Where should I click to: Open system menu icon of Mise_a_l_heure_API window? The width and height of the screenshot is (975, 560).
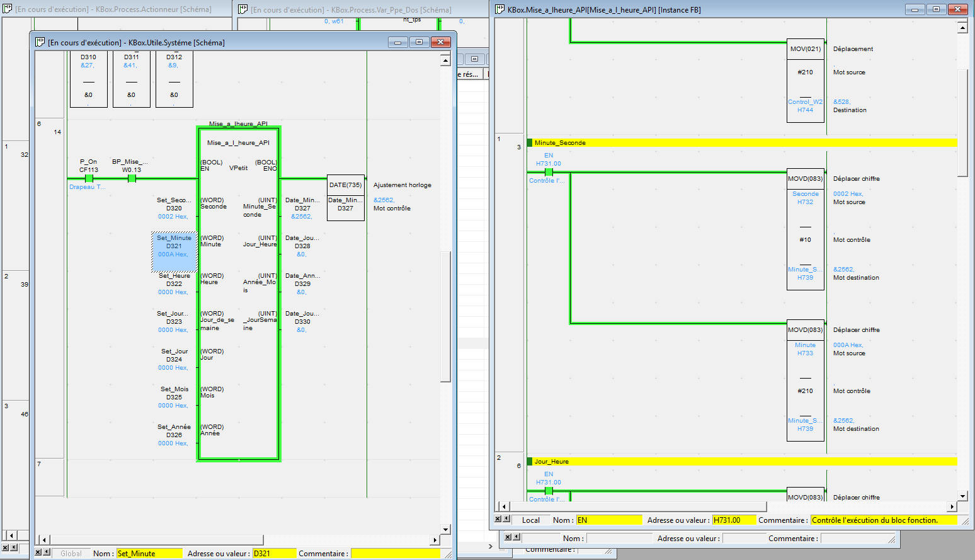500,9
